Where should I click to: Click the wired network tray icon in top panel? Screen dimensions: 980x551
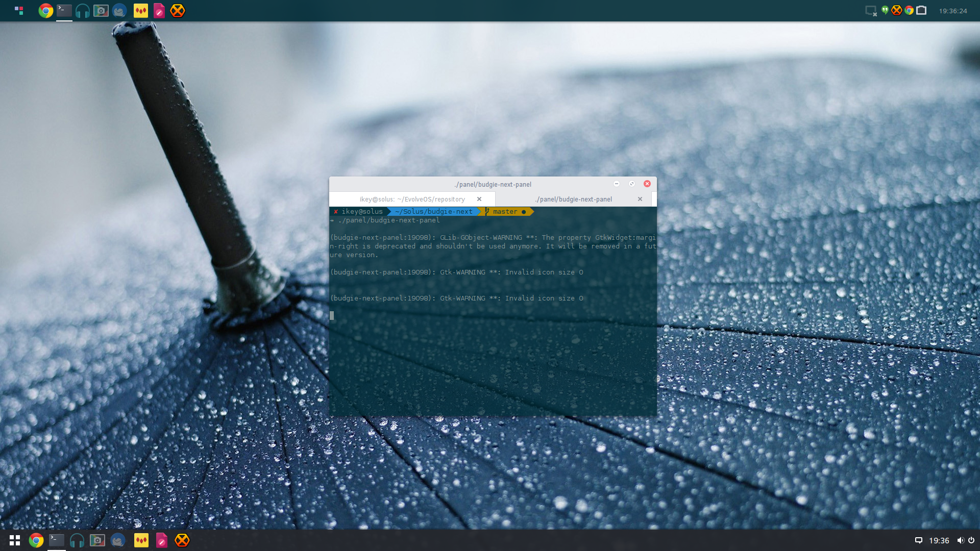click(x=921, y=10)
